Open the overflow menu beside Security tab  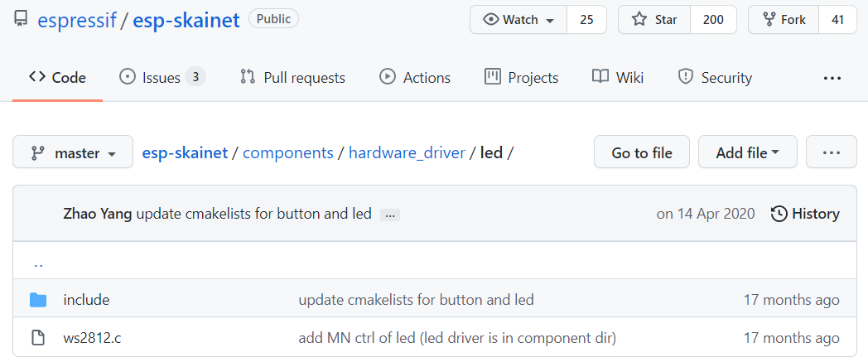pyautogui.click(x=832, y=78)
